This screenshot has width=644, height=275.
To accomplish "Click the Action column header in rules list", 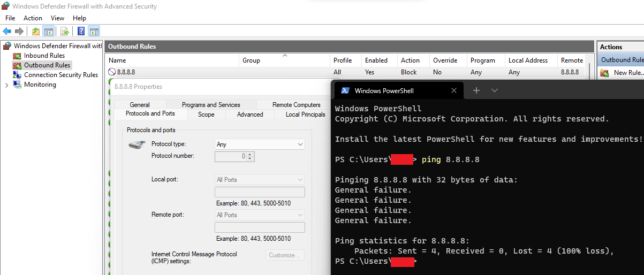I will pos(413,60).
